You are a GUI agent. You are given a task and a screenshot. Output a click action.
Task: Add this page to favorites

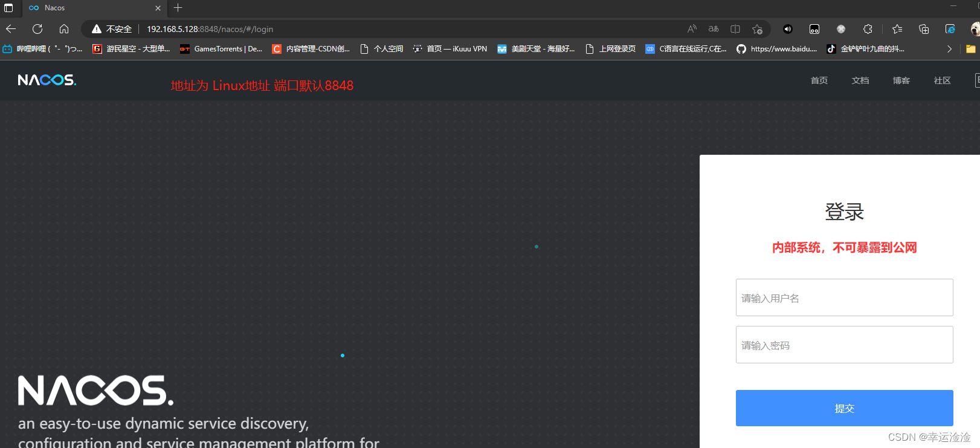757,29
